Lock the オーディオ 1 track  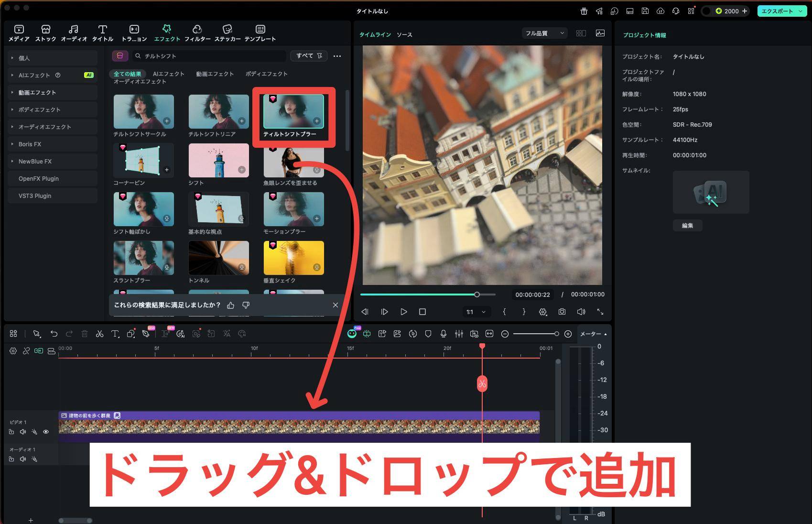[x=11, y=459]
